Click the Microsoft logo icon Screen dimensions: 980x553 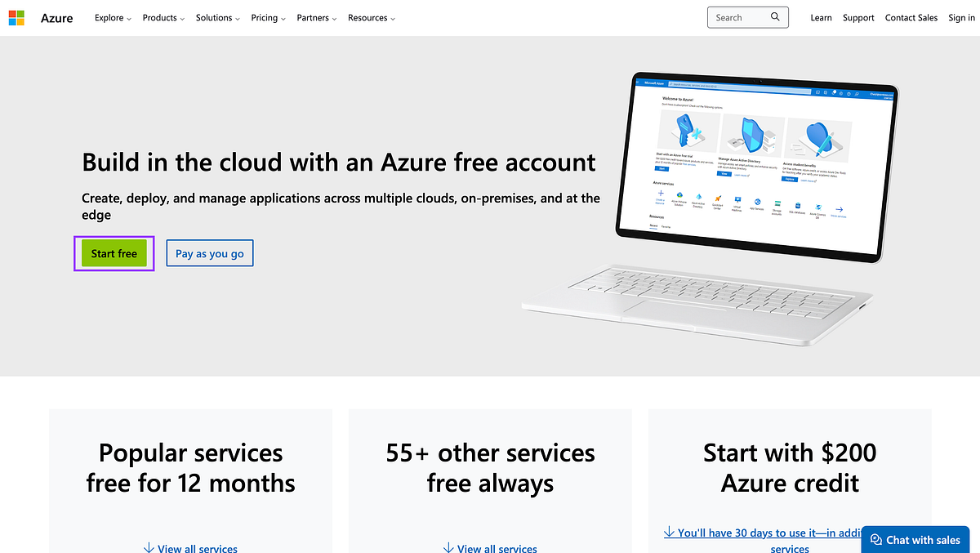16,17
